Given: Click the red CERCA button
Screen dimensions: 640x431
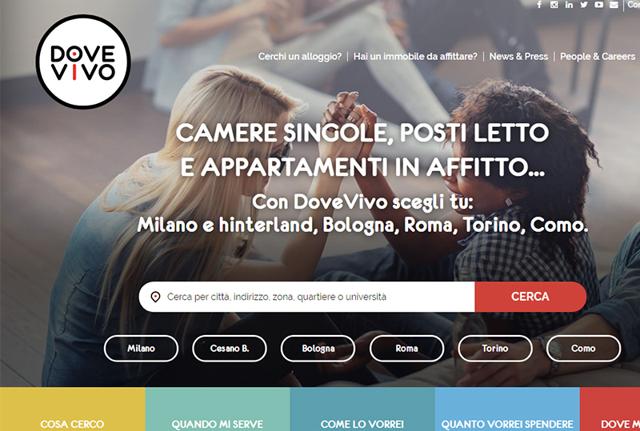Looking at the screenshot, I should point(531,297).
